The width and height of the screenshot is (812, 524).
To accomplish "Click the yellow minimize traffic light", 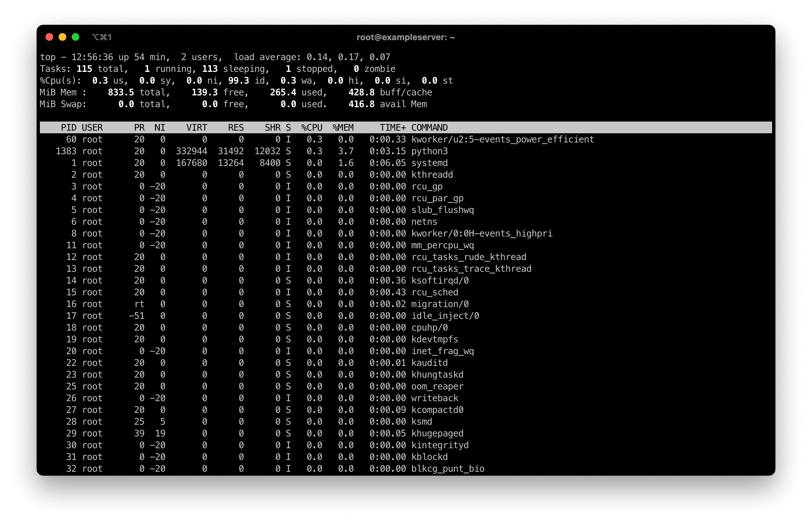I will click(x=63, y=37).
